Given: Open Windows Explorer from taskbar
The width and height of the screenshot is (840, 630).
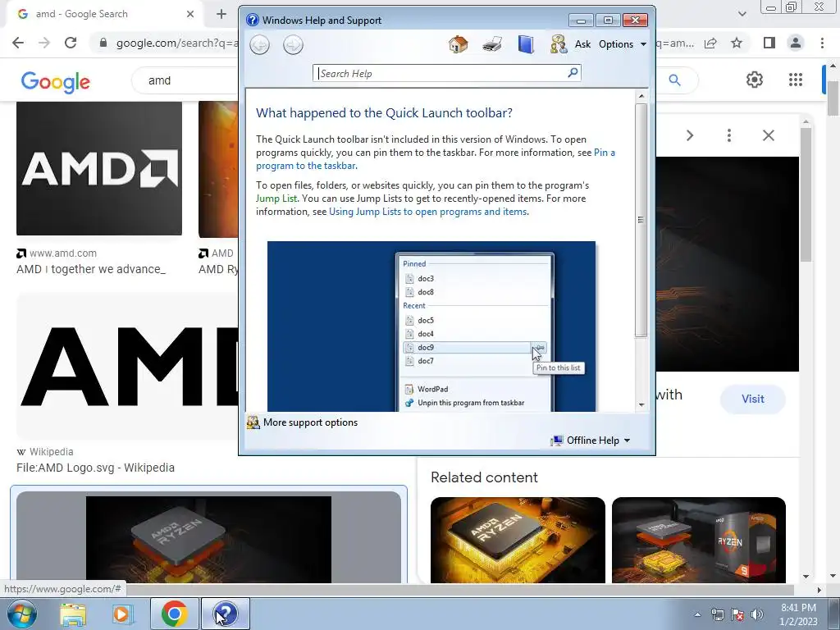Looking at the screenshot, I should click(x=73, y=614).
